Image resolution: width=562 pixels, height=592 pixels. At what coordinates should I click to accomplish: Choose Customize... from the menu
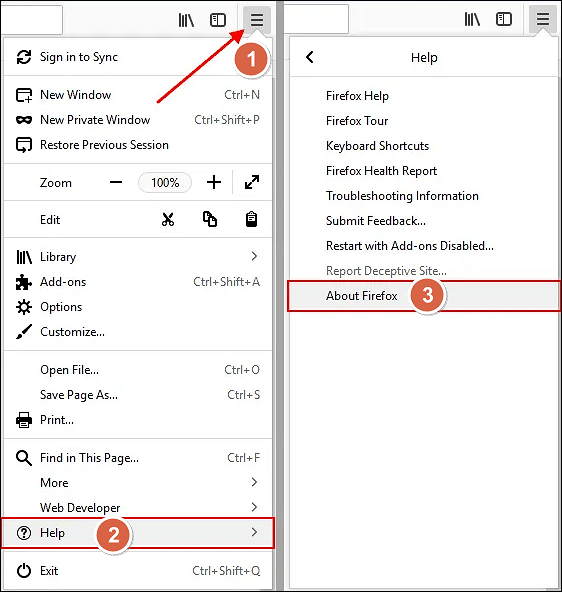tap(138, 332)
